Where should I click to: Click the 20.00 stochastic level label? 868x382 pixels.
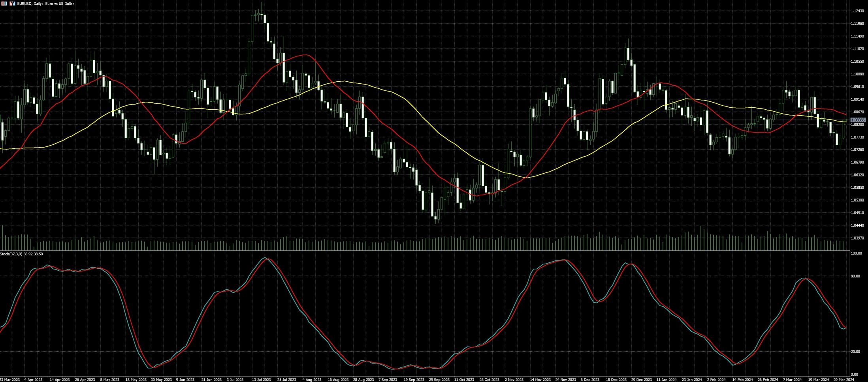pos(855,352)
